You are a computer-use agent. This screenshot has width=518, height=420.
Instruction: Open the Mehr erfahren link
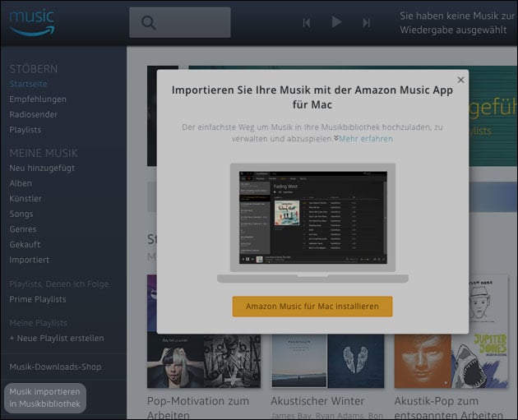pos(366,139)
